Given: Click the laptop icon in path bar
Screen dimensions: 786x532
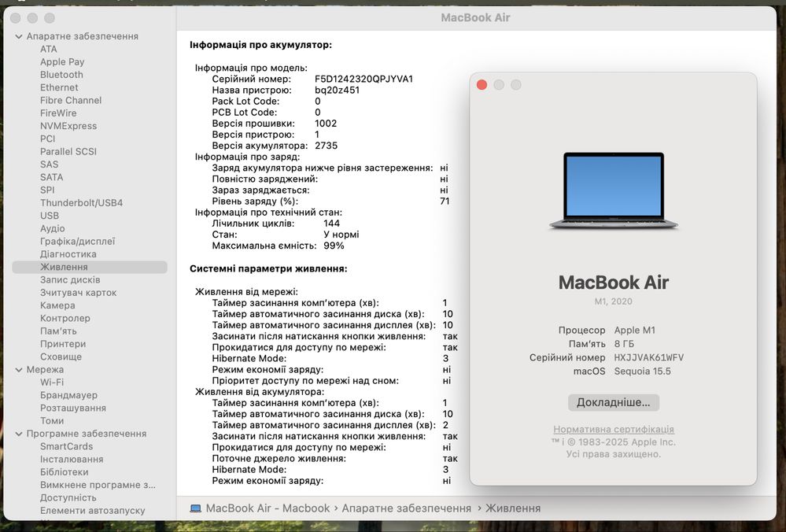Looking at the screenshot, I should pos(195,508).
